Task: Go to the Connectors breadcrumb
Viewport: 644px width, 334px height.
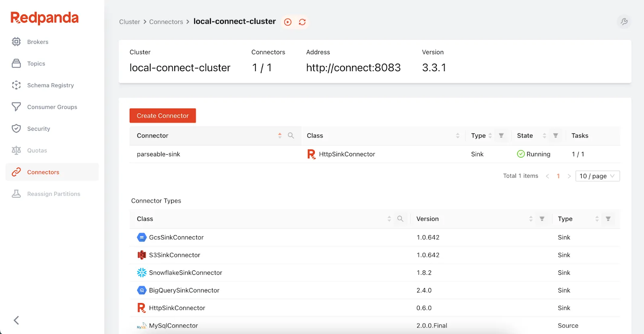Action: [166, 22]
